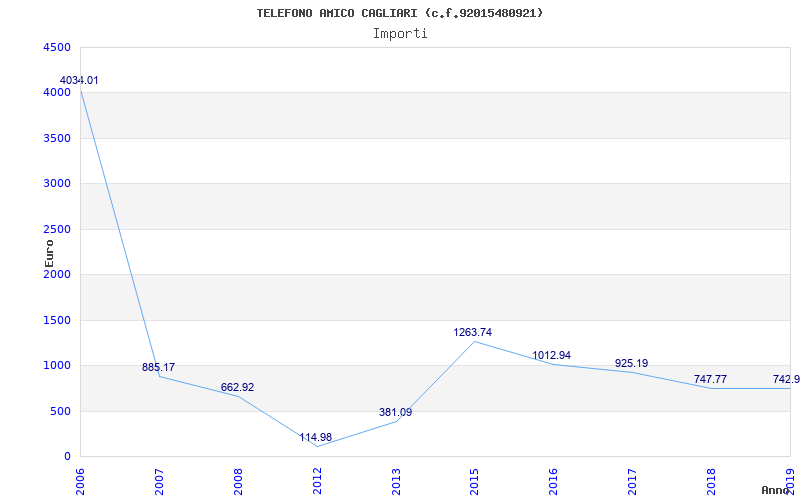The image size is (800, 500).
Task: Select the 1263.74 data label
Action: [472, 333]
